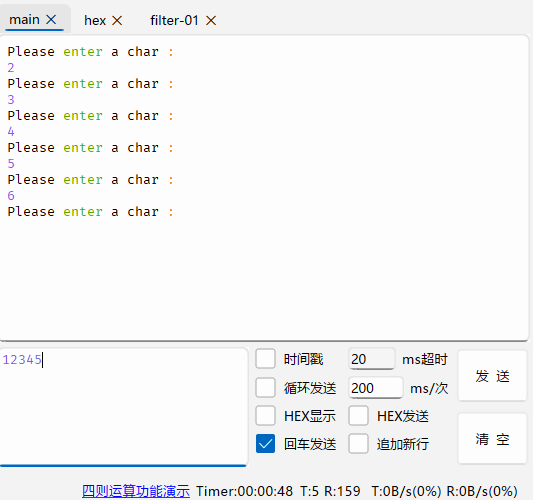This screenshot has width=533, height=500.
Task: Switch to the hex tab
Action: 95,20
